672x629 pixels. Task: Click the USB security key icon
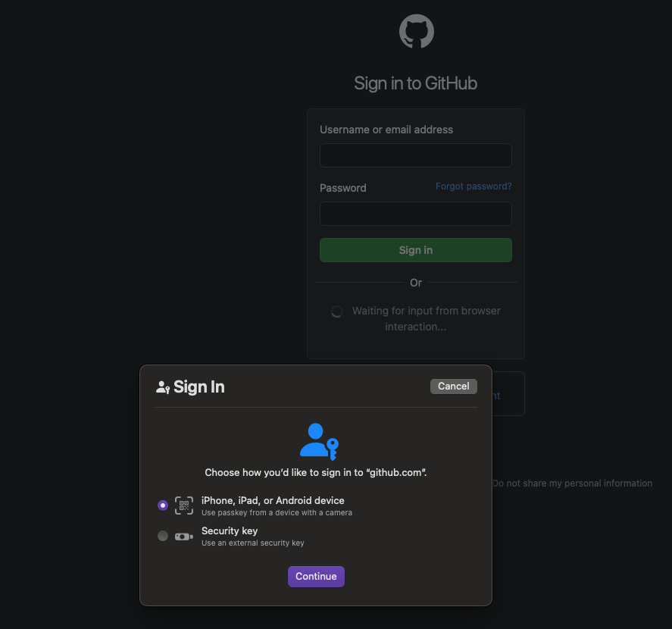pyautogui.click(x=184, y=537)
